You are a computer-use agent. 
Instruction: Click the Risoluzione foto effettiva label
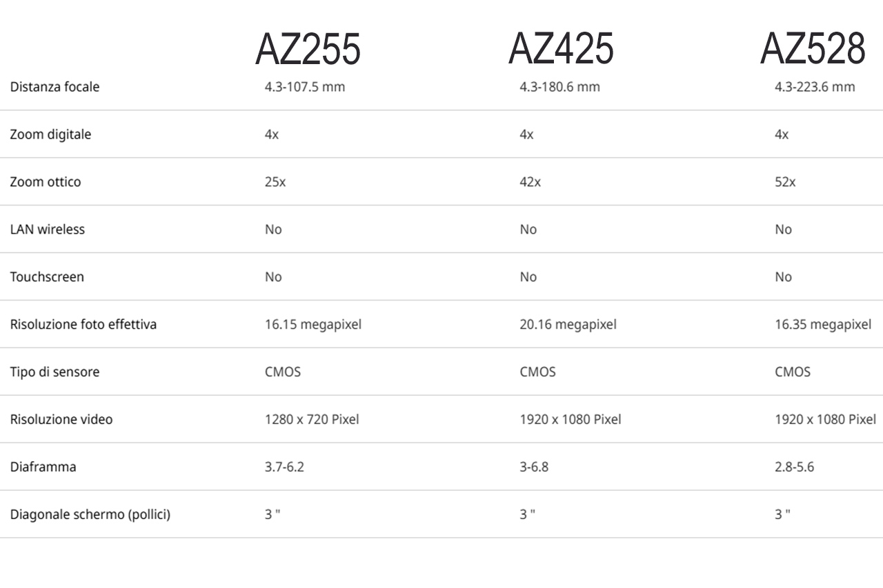click(83, 324)
